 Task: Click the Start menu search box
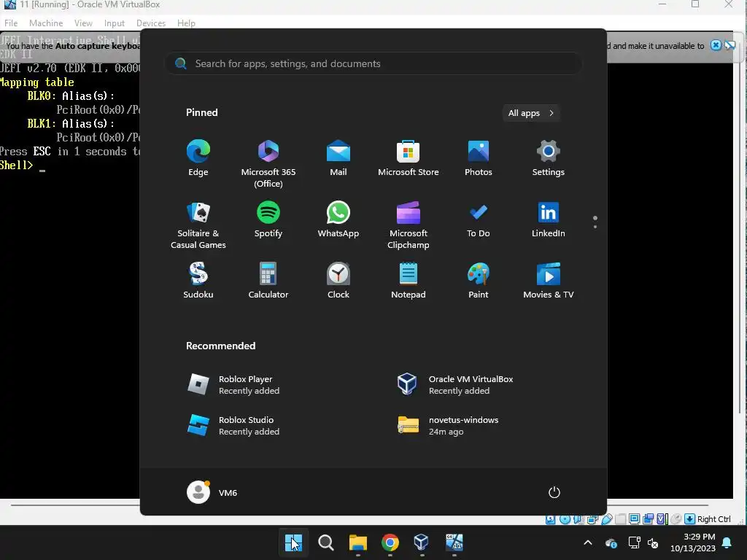coord(373,64)
